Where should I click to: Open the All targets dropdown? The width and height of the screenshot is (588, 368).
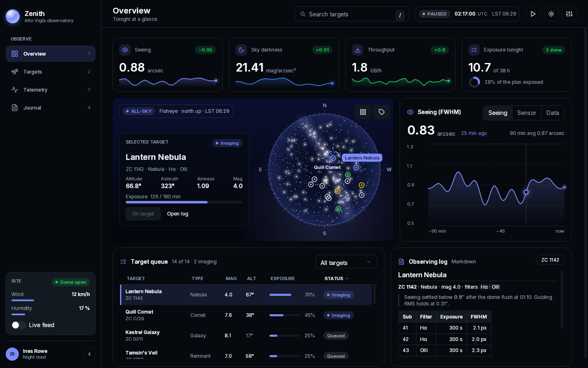pos(346,262)
